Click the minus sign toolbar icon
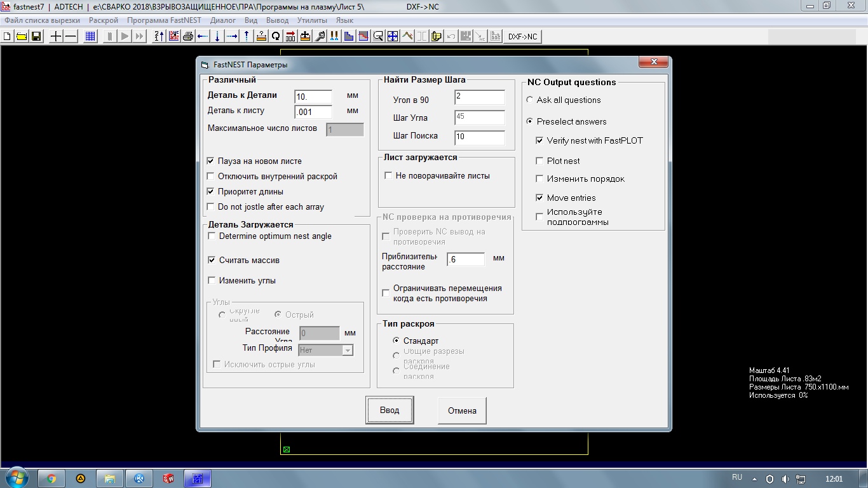 71,36
